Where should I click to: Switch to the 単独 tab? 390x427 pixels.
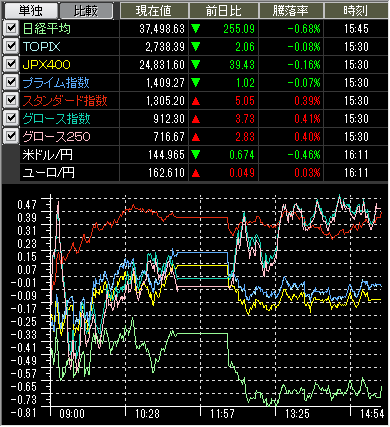click(30, 10)
